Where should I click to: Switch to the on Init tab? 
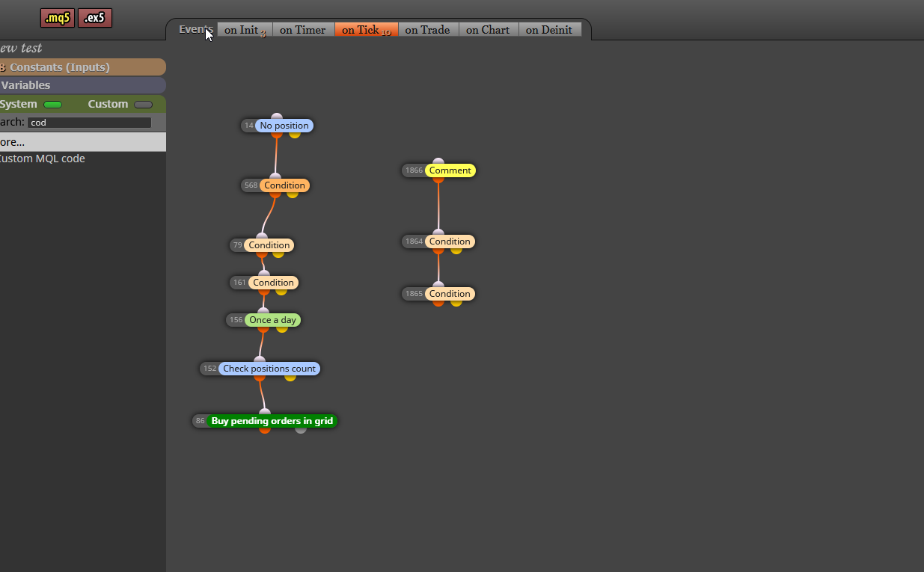245,30
